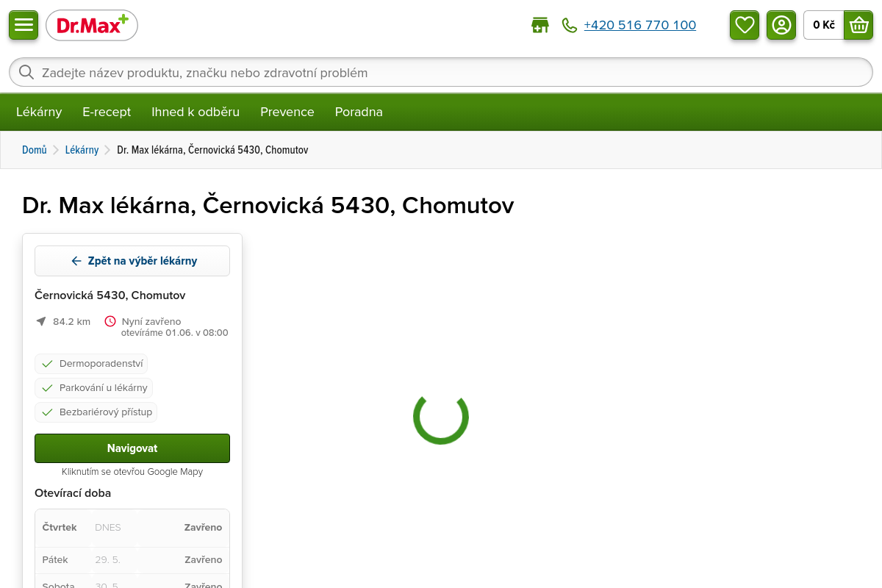Click the Dr.Max logo

92,25
